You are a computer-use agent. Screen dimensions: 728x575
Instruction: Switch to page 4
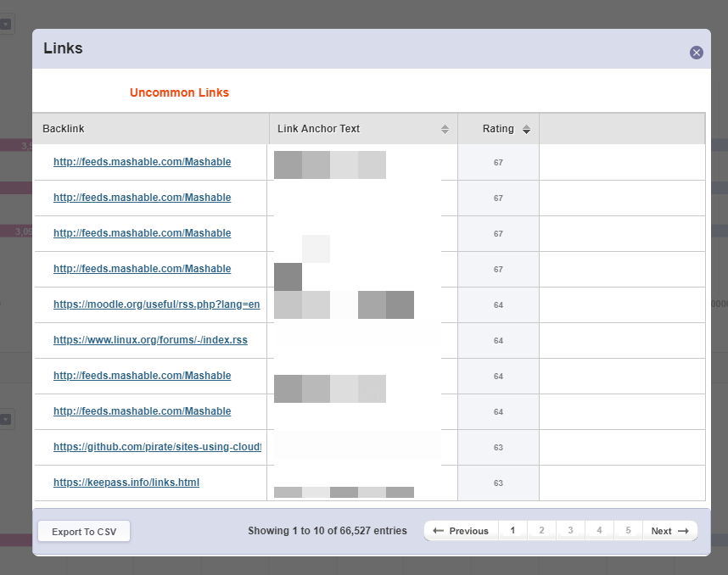coord(599,531)
